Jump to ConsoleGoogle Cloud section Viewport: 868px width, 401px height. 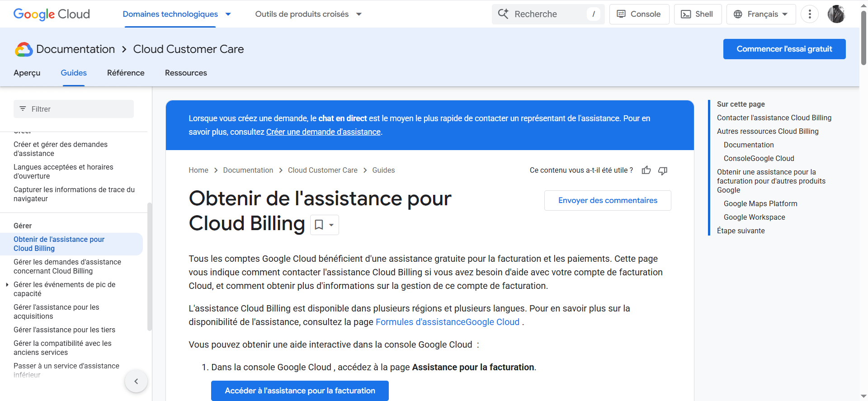tap(759, 158)
